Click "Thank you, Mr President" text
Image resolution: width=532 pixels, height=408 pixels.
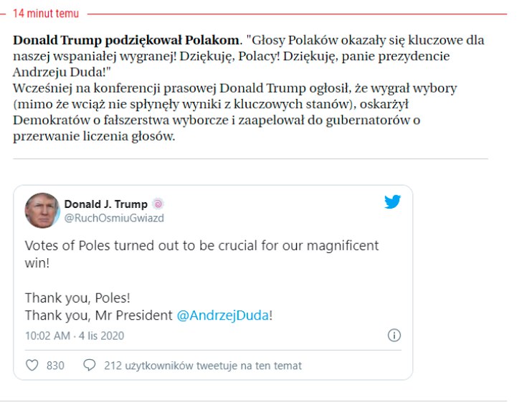tap(99, 316)
